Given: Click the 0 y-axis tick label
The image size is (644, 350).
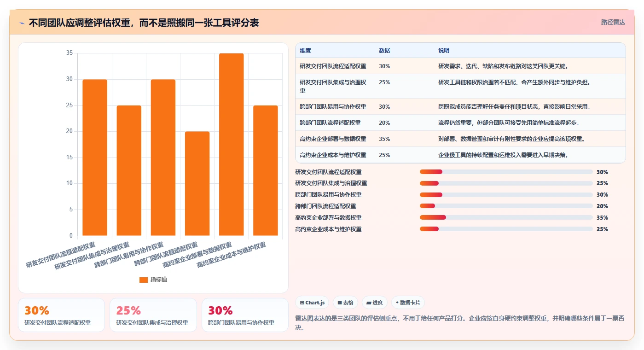Looking at the screenshot, I should 71,236.
